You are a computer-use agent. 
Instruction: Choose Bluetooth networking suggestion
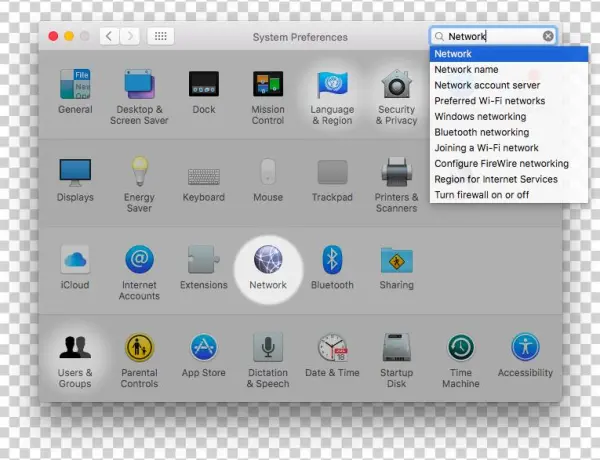click(x=509, y=132)
